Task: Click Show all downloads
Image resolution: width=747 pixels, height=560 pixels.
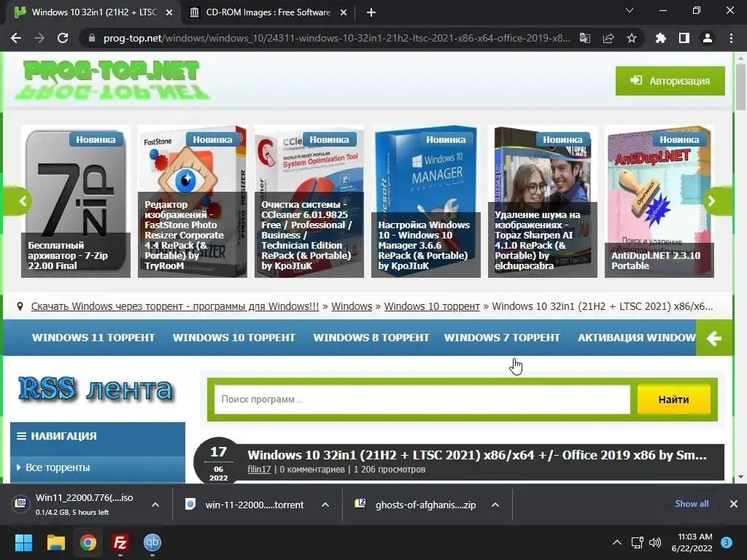Action: (x=692, y=504)
